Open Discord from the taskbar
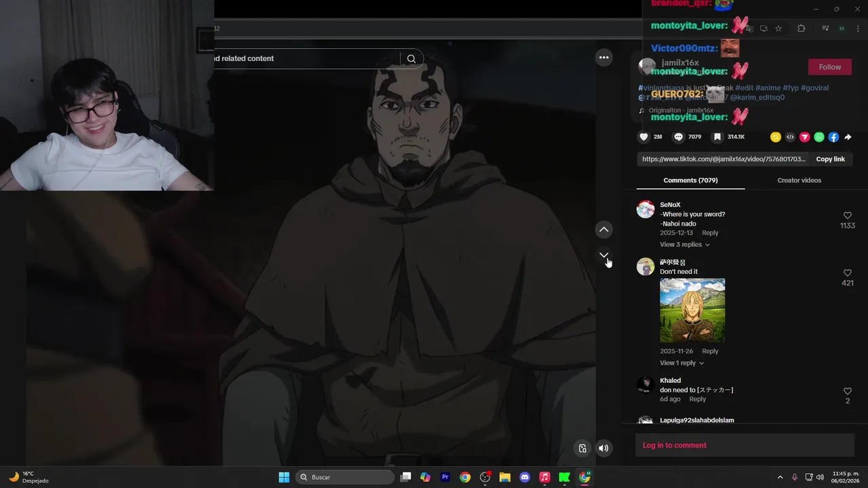The image size is (868, 488). pos(524,477)
